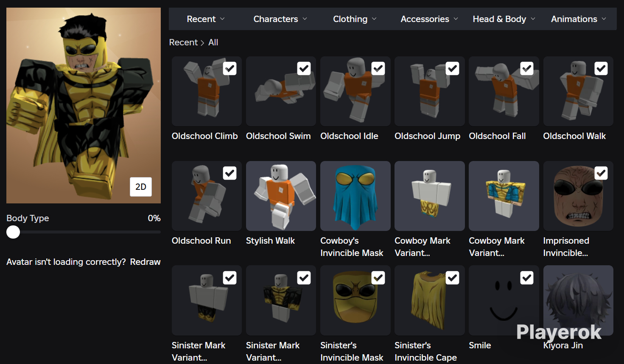Open the Accessories dropdown menu
Screen dimensions: 624x364
429,19
